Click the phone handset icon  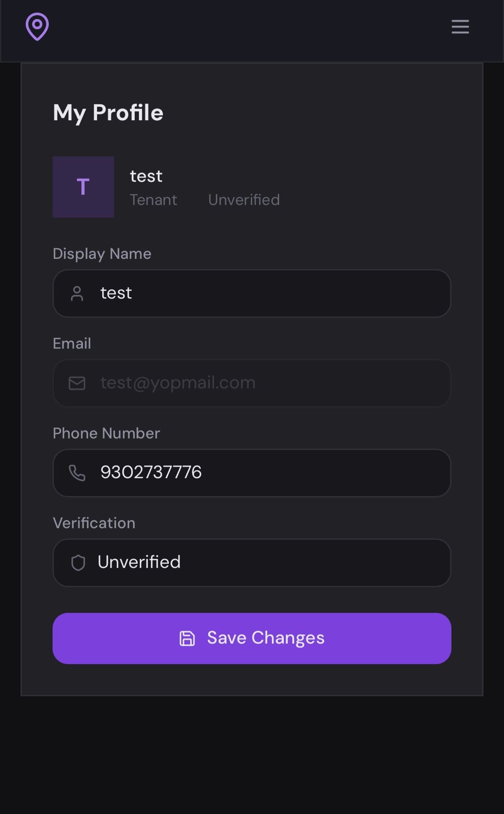click(77, 473)
